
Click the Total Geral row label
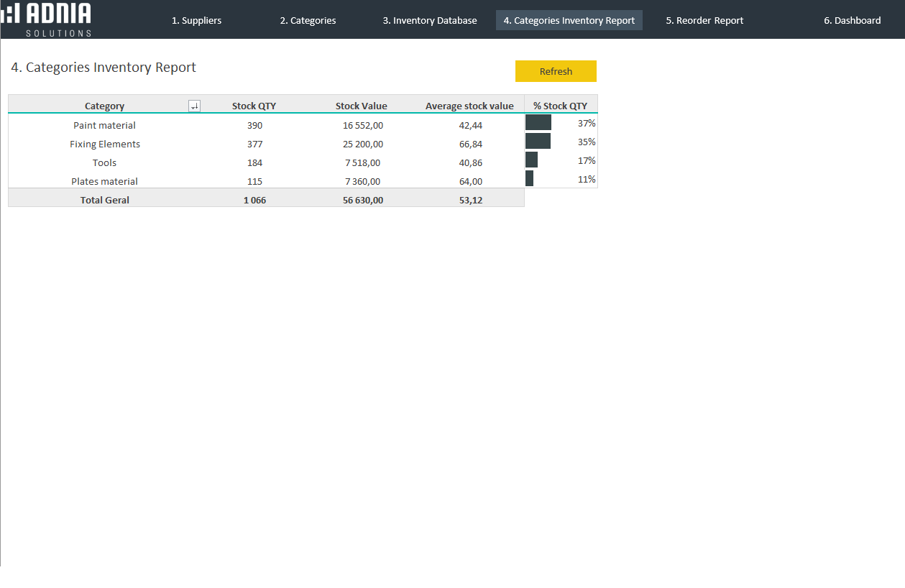tap(105, 201)
